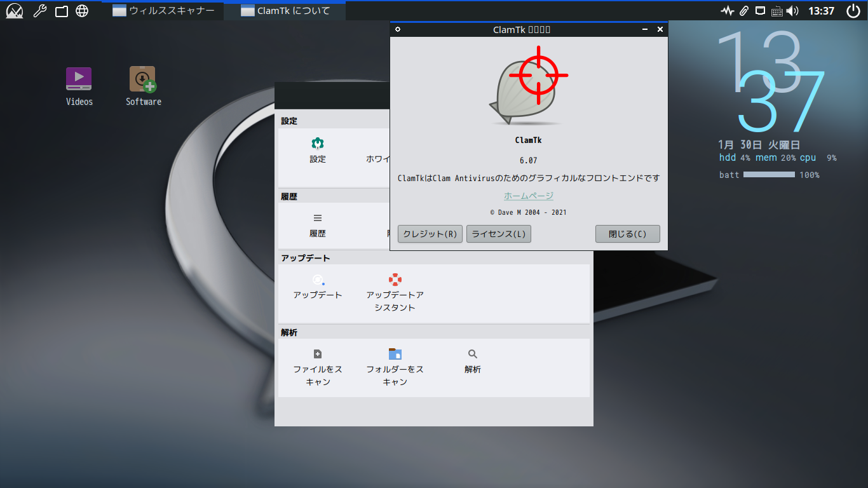Click the アップデート update icon
The image size is (868, 488).
click(x=318, y=280)
